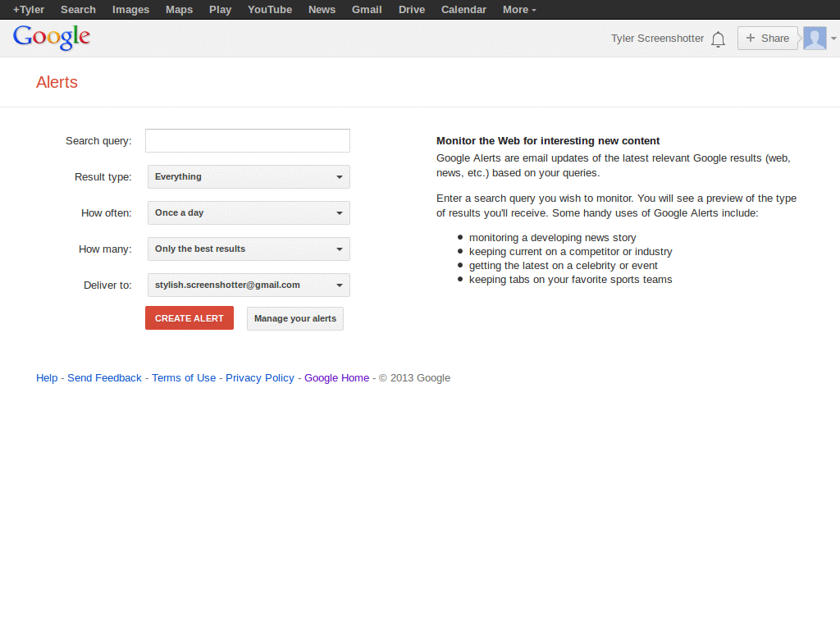
Task: Open the Help link
Action: tap(47, 378)
